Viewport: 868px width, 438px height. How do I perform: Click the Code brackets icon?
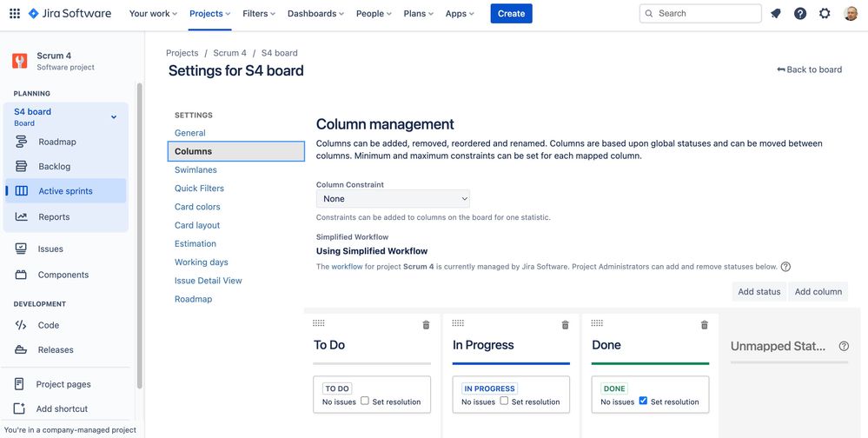(21, 325)
